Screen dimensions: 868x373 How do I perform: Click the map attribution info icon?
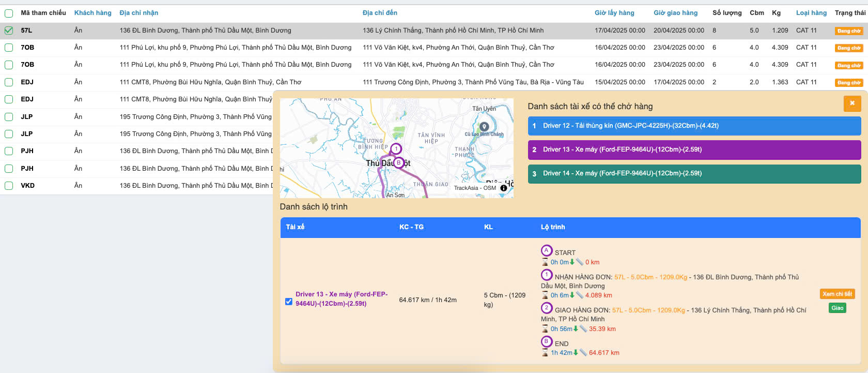click(504, 188)
